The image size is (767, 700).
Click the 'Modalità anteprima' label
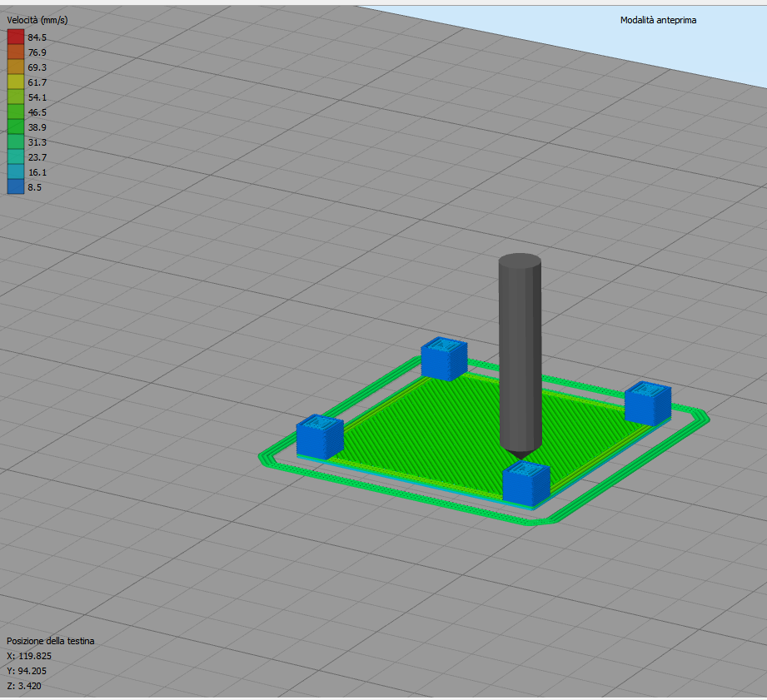click(658, 20)
